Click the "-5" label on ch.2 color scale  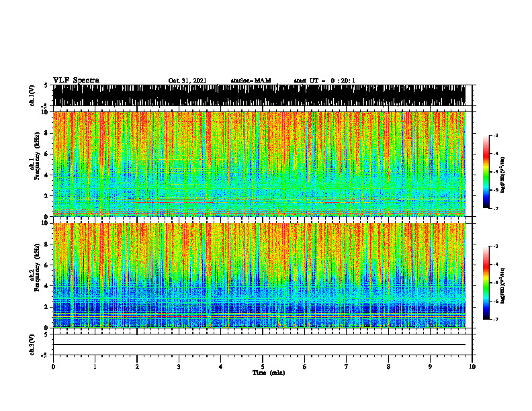coord(495,283)
